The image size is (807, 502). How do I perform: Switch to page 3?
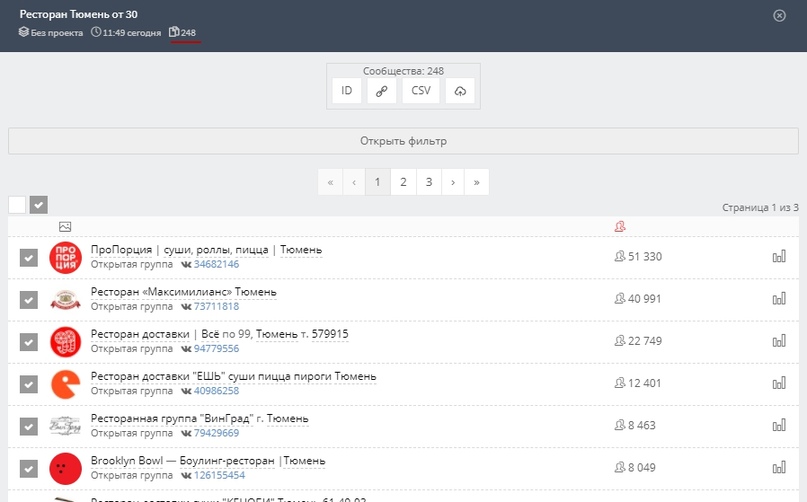[429, 182]
